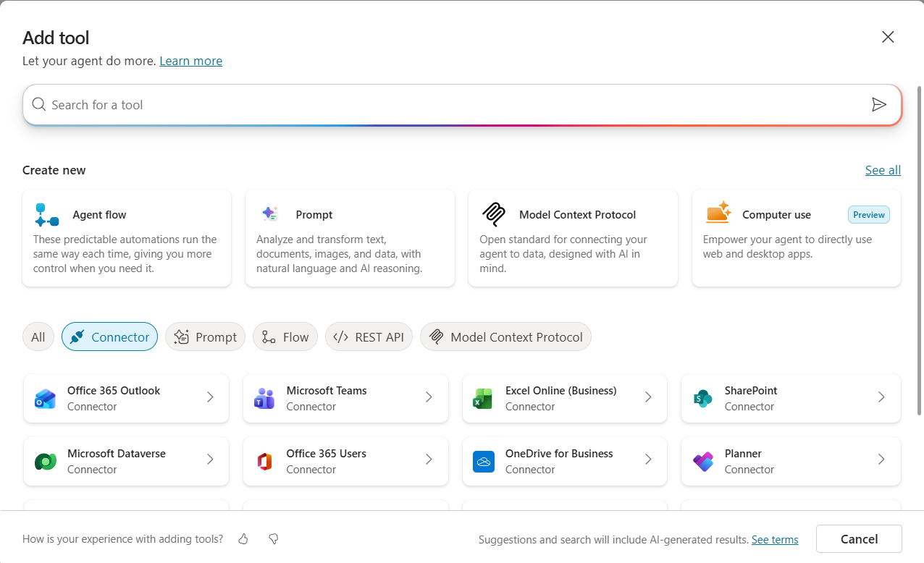The width and height of the screenshot is (924, 563).
Task: Click the Microsoft Teams icon
Action: click(x=264, y=398)
